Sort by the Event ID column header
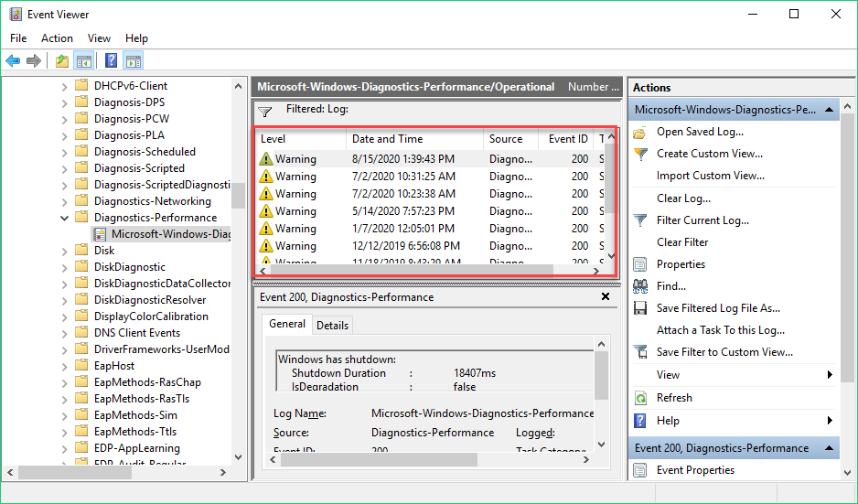 point(567,139)
